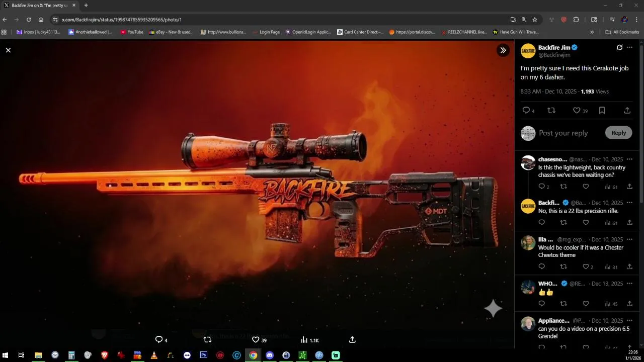
Task: Click the Reply button
Action: [x=618, y=133]
